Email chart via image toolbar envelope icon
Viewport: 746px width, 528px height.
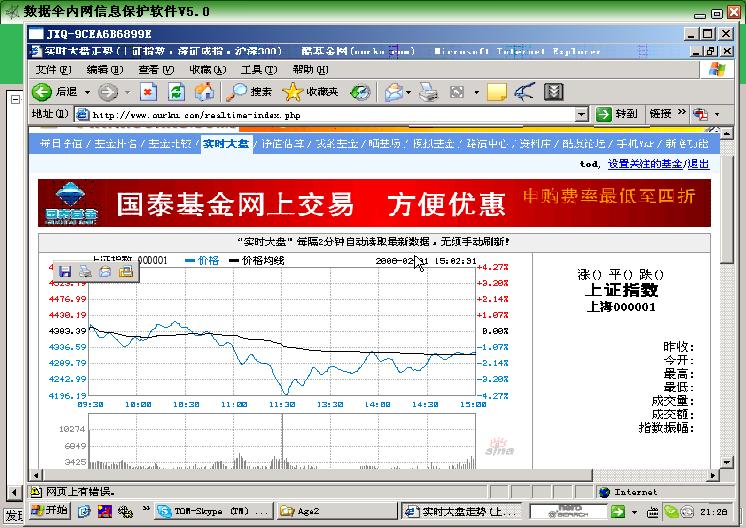pos(105,271)
